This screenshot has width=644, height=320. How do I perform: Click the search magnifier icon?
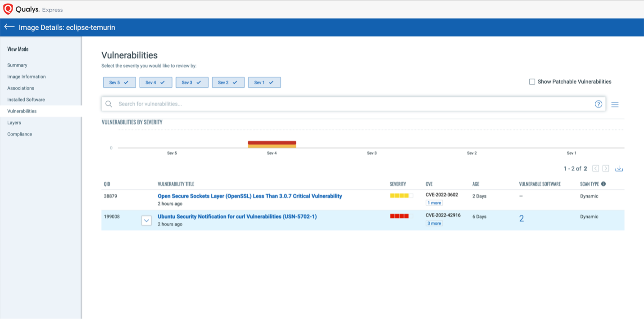[x=109, y=104]
